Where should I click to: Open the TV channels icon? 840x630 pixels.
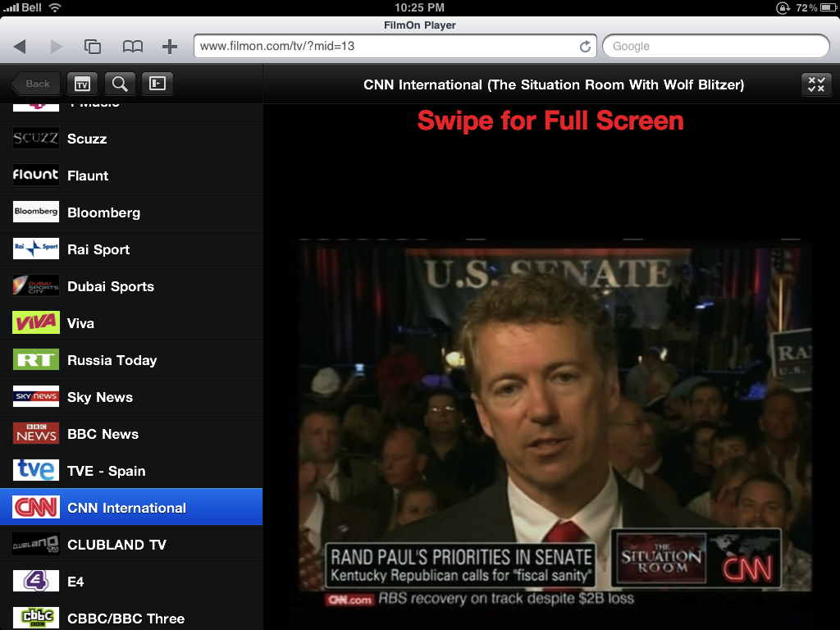point(83,84)
